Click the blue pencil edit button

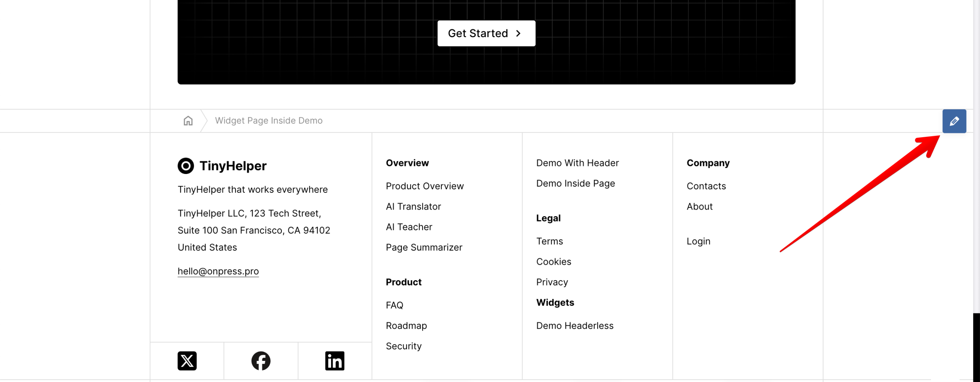click(x=954, y=121)
